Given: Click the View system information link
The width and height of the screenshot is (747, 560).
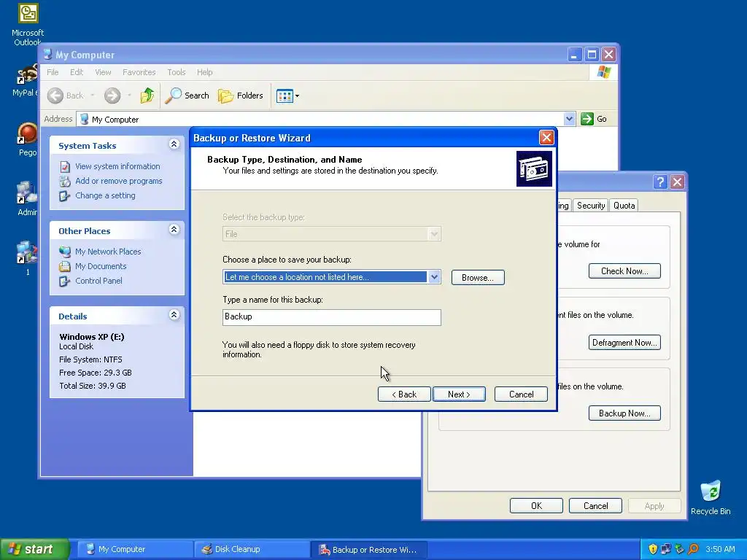Looking at the screenshot, I should [117, 166].
